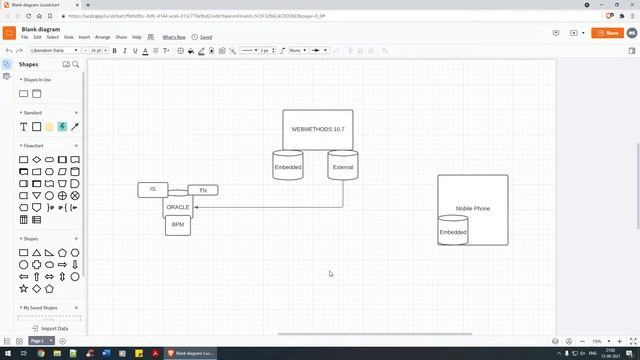Select the WEBMETHODS 10.7 box on canvas
The width and height of the screenshot is (640, 360).
[318, 129]
